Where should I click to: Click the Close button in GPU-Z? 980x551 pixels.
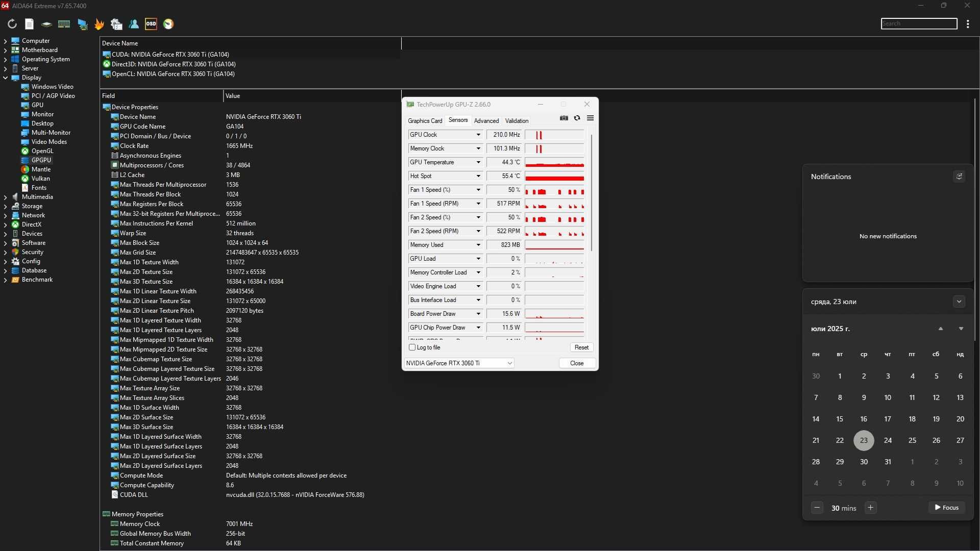[577, 363]
